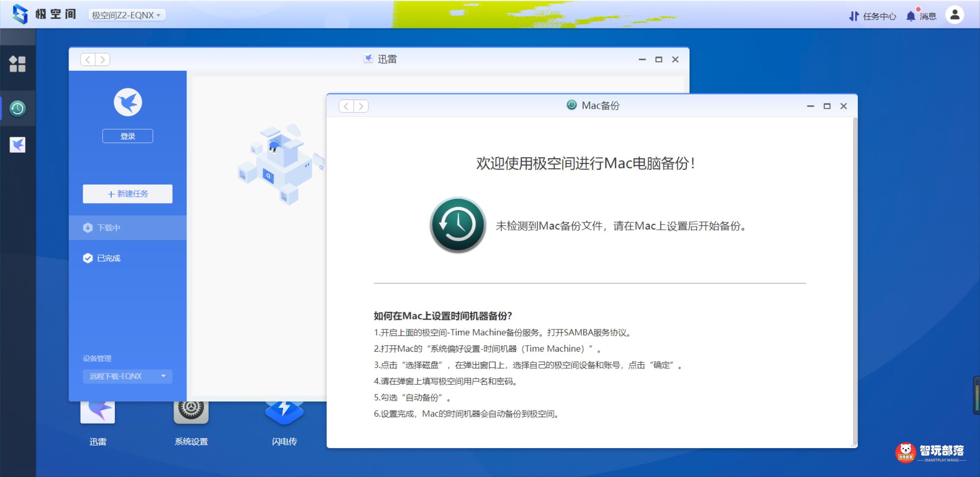This screenshot has height=477, width=980.
Task: Select 下载中 tab in 迅雷
Action: tap(128, 228)
